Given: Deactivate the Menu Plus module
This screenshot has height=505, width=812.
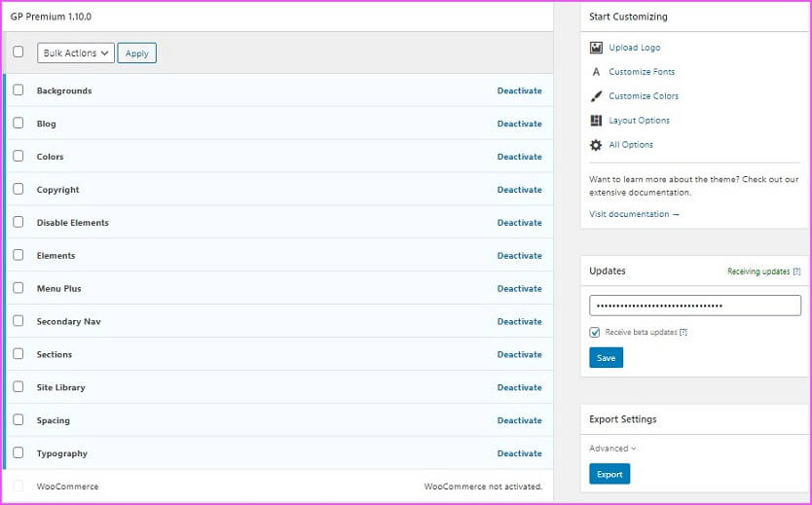Looking at the screenshot, I should (x=519, y=288).
